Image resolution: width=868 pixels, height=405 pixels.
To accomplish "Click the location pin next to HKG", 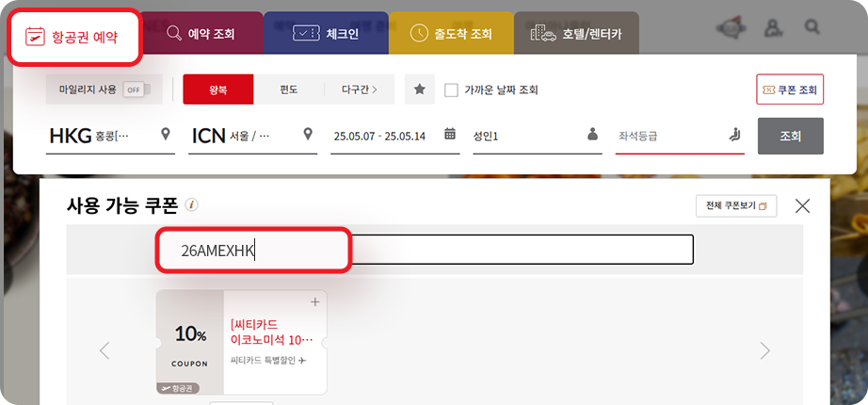I will tap(166, 135).
